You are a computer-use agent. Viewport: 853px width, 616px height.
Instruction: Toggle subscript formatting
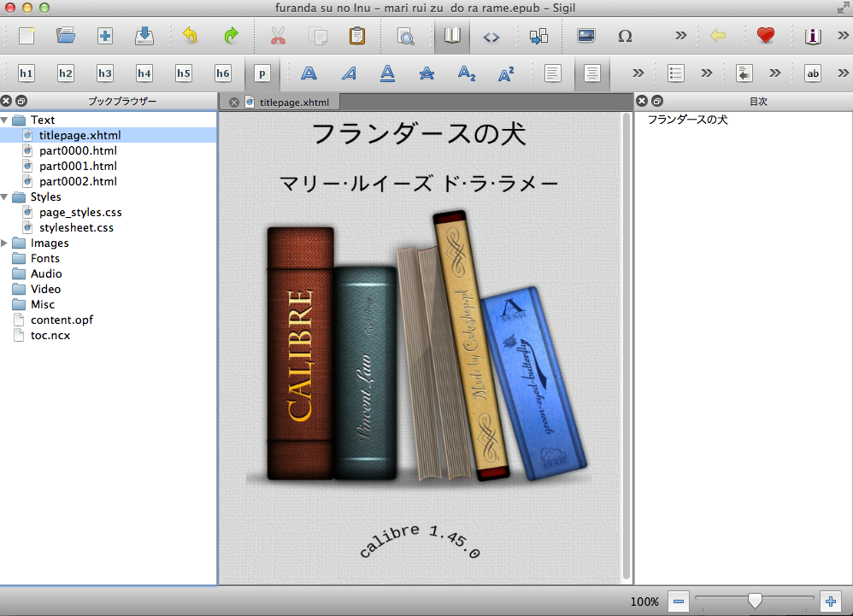click(467, 73)
